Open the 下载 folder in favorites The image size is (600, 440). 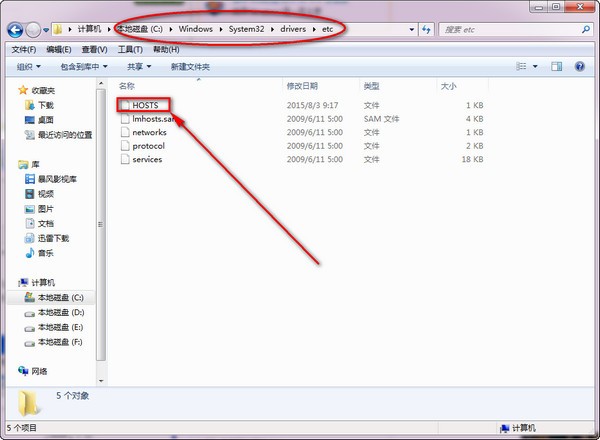(x=46, y=105)
